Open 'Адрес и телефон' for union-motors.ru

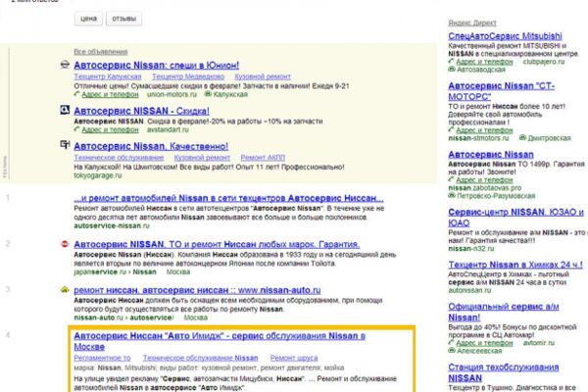(x=110, y=94)
